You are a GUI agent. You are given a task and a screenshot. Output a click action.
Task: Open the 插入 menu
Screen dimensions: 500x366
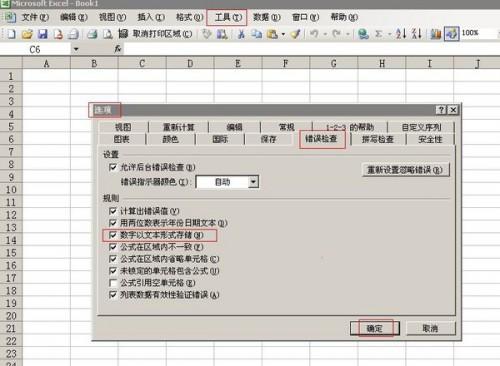coord(151,17)
